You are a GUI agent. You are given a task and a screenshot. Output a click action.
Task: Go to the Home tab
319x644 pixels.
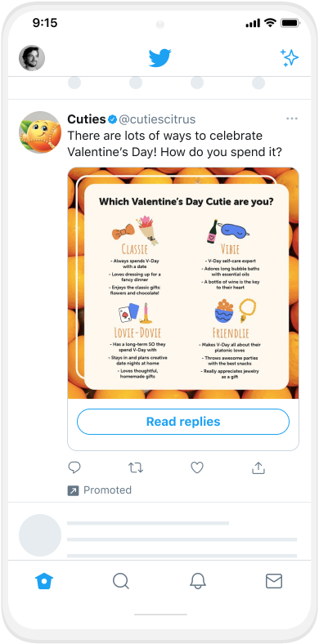[44, 581]
